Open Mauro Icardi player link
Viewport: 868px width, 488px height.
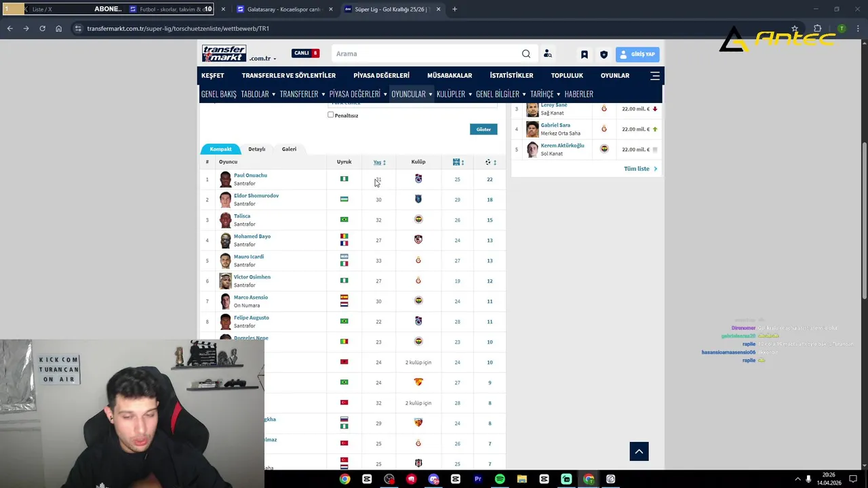(249, 257)
